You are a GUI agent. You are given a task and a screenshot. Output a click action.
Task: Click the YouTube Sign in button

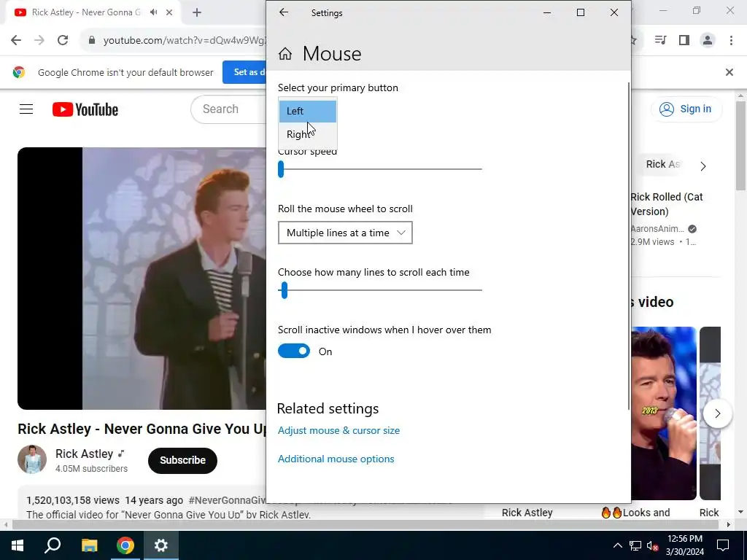tap(686, 109)
